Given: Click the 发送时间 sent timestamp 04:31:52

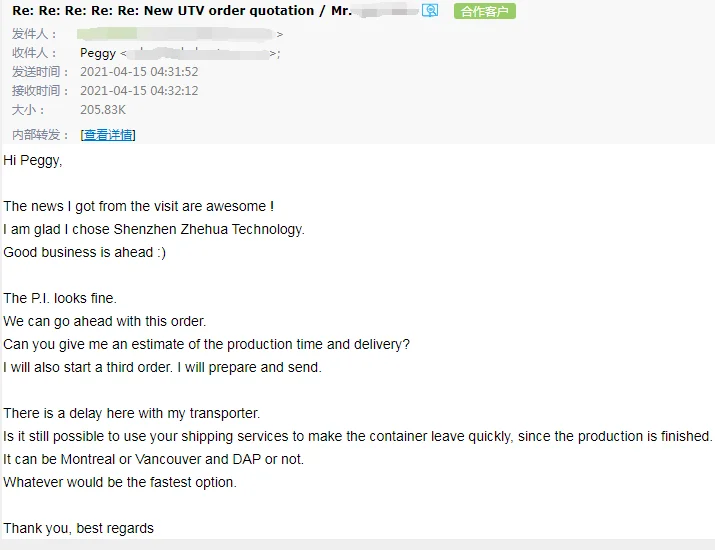Looking at the screenshot, I should (x=139, y=72).
